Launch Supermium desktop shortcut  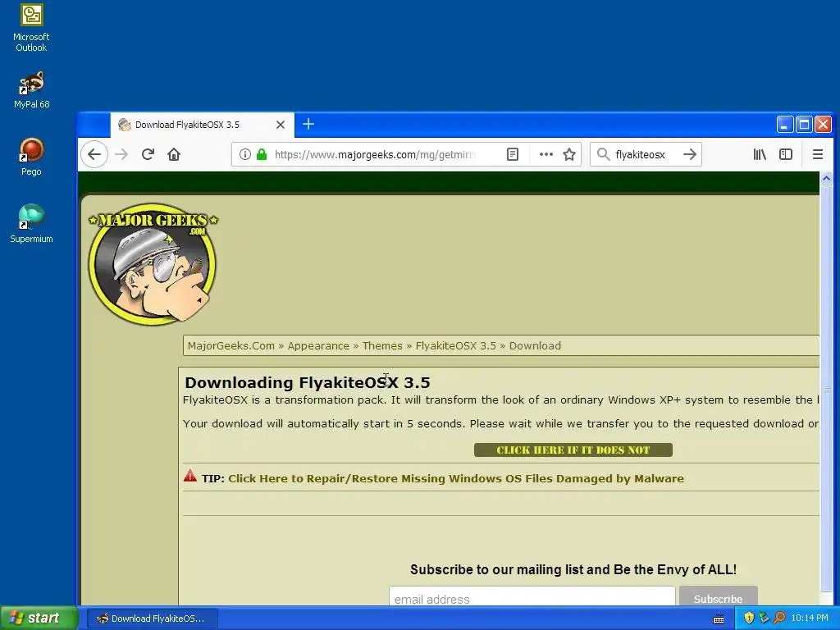(31, 224)
